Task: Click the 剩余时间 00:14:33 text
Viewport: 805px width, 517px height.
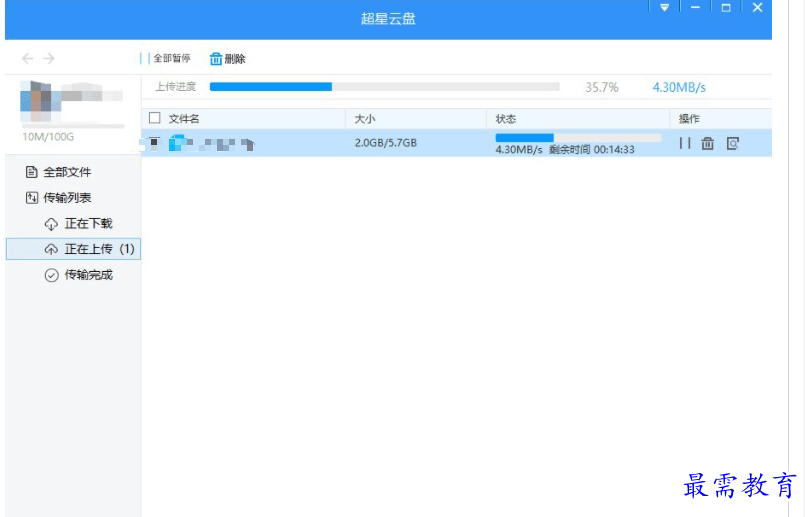Action: 591,149
